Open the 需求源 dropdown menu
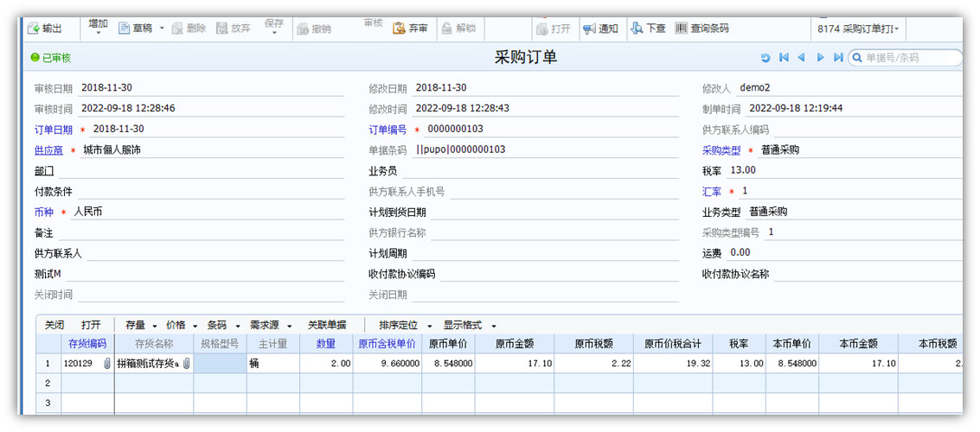 [x=271, y=325]
